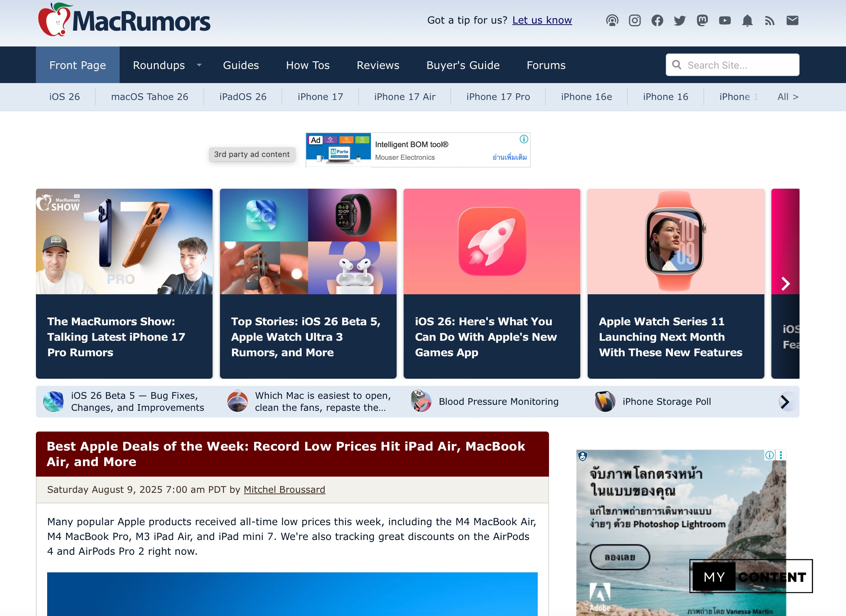Click the 'Let us know' tip link
This screenshot has height=616, width=846.
(542, 20)
